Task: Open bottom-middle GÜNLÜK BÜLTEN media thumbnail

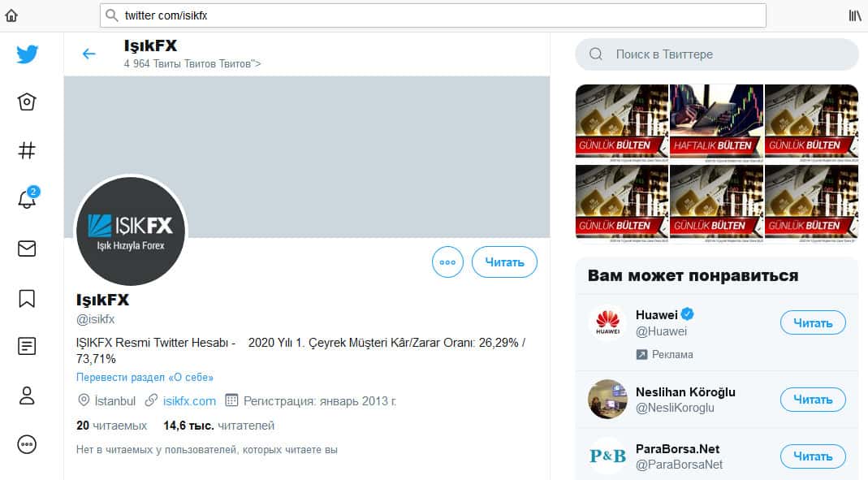Action: (716, 203)
